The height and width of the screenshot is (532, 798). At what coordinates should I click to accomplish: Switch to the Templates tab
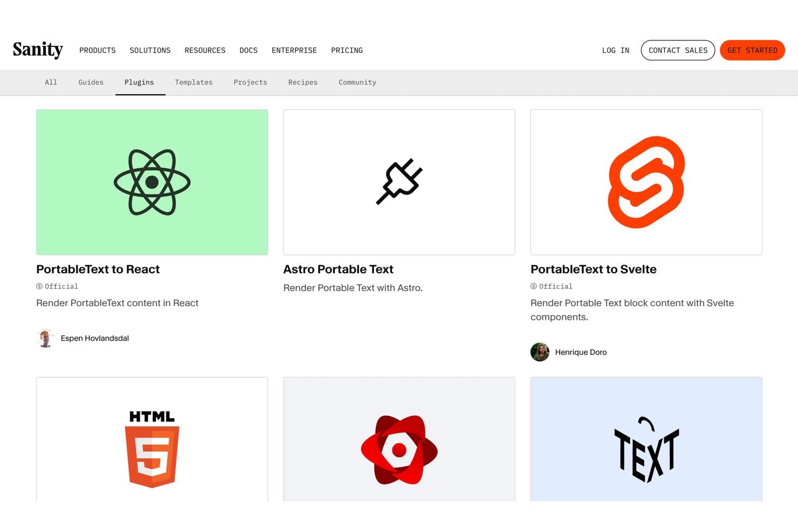(x=194, y=82)
